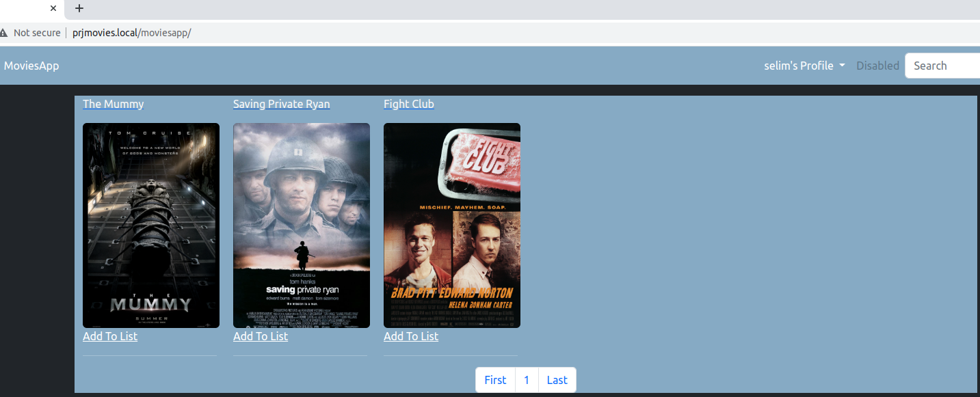Add The Mummy to list
This screenshot has width=980, height=397.
tap(110, 336)
